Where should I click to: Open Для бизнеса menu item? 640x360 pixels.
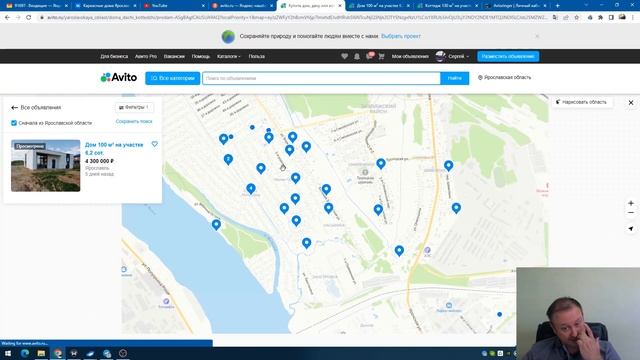114,56
